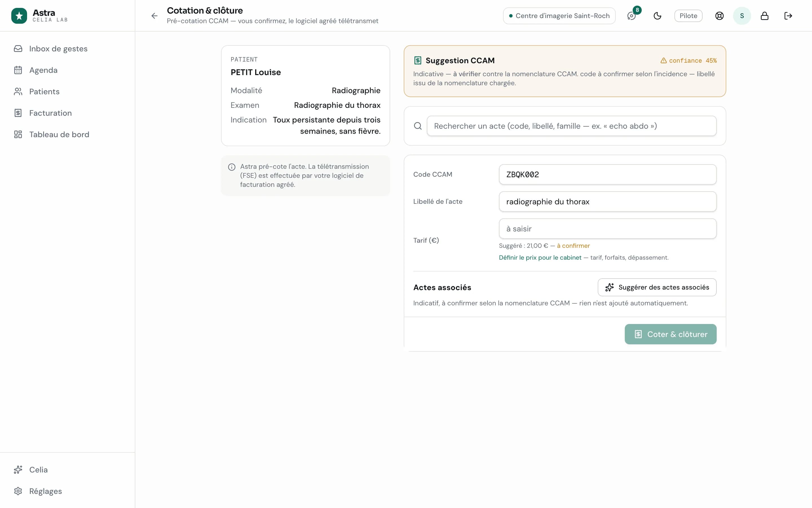Edit the Libellé de l'acte field
This screenshot has height=508, width=812.
(607, 202)
